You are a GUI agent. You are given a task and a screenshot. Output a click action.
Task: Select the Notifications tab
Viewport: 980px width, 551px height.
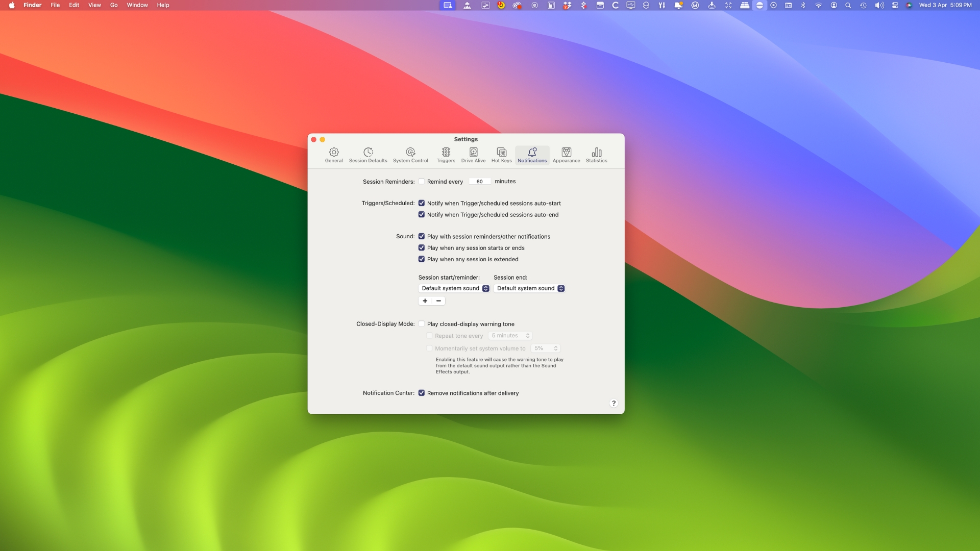[x=532, y=155]
